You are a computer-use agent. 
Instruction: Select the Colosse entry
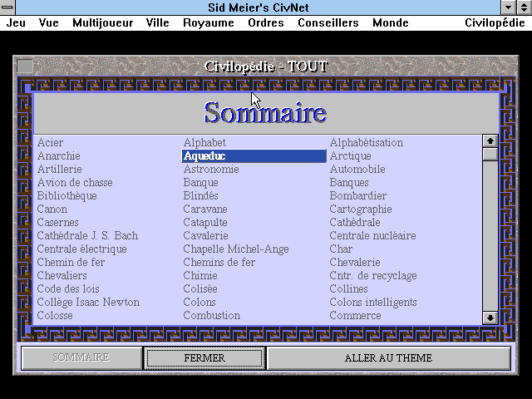point(55,315)
